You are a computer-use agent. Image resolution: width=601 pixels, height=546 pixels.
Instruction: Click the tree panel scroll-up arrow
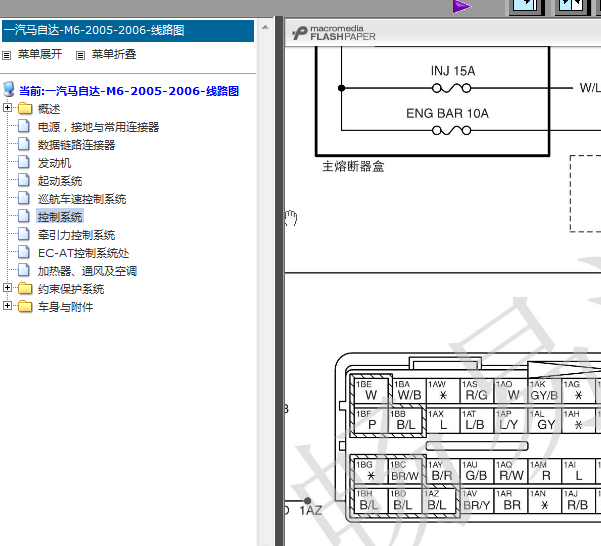(x=265, y=28)
